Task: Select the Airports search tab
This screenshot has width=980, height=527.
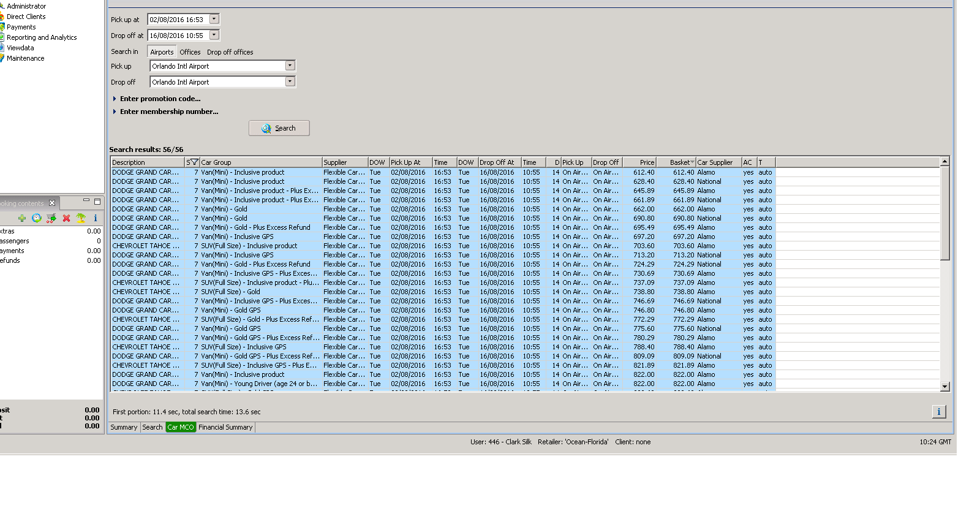Action: tap(162, 52)
